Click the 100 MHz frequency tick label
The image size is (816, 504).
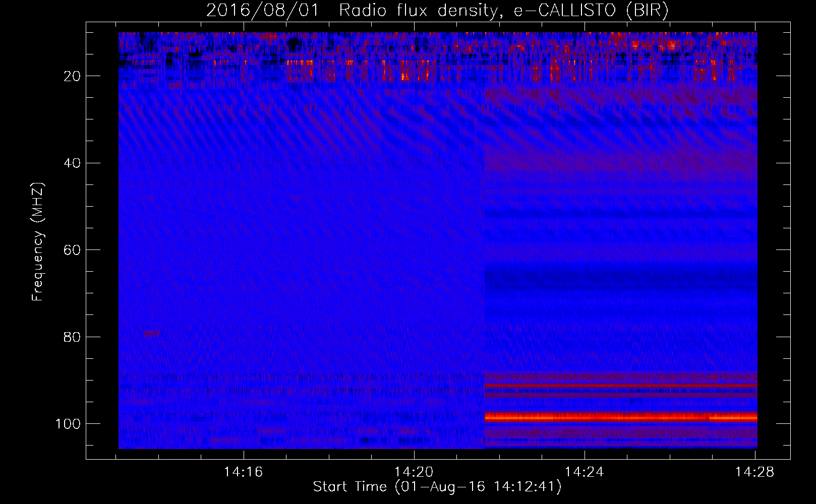68,424
